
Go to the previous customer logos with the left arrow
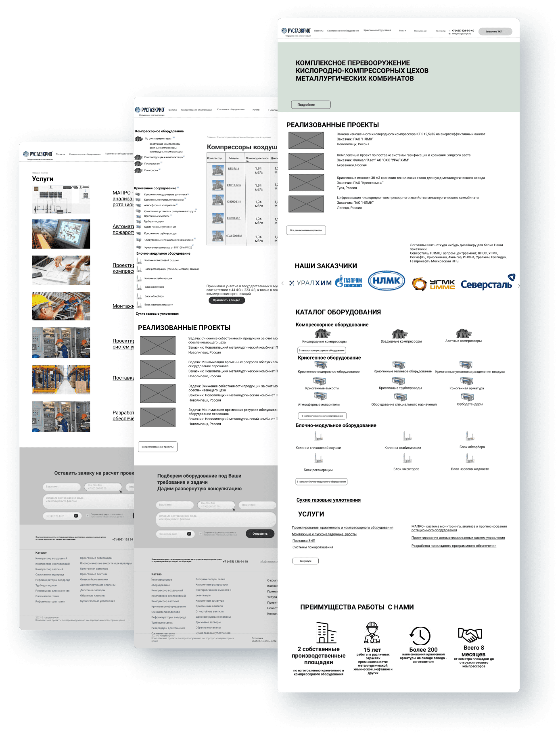282,283
